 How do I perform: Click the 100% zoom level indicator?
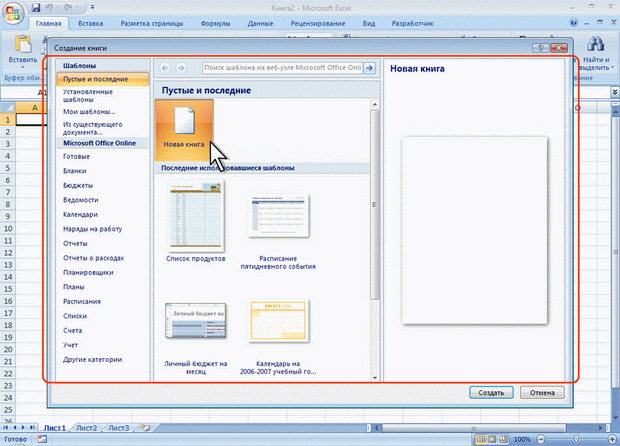(x=522, y=439)
